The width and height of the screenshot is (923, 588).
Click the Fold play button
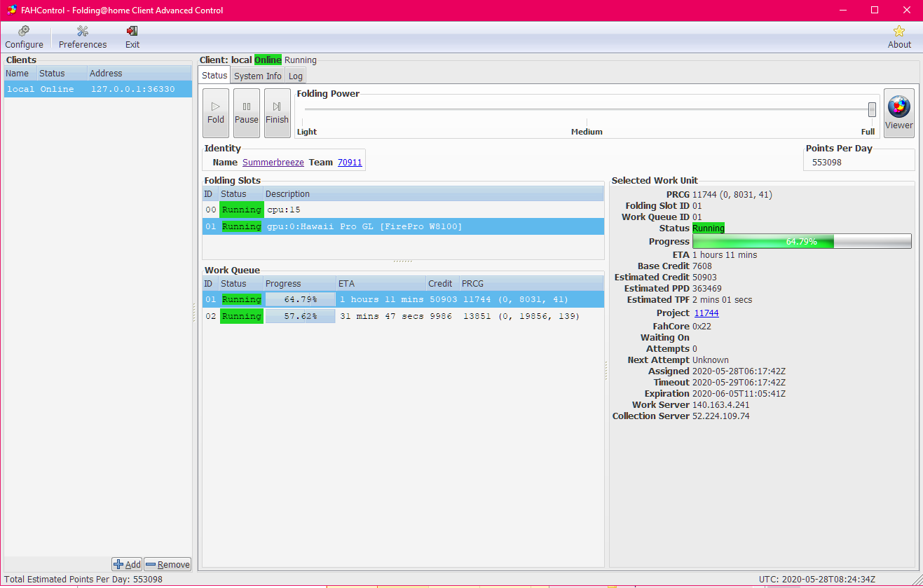[x=216, y=113]
